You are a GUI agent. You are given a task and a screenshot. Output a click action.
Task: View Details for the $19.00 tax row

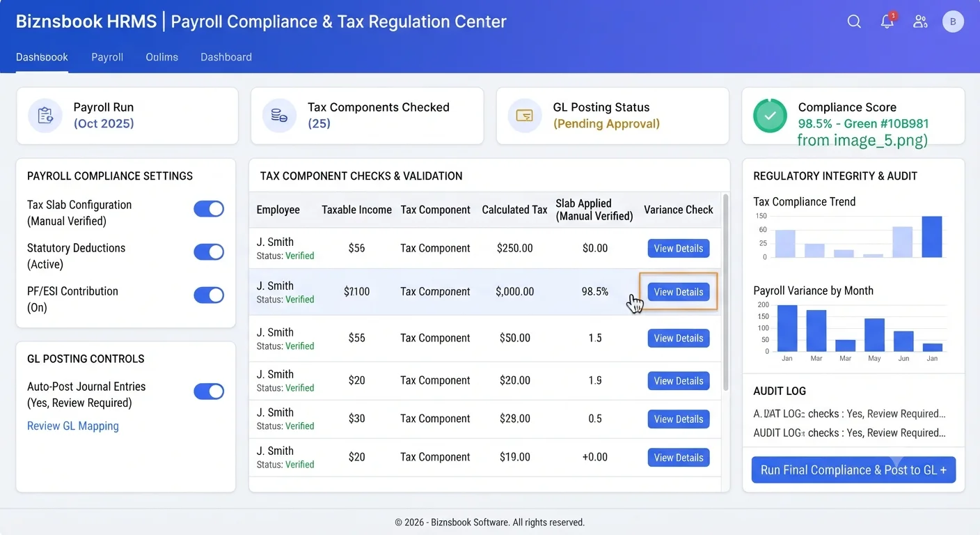679,457
